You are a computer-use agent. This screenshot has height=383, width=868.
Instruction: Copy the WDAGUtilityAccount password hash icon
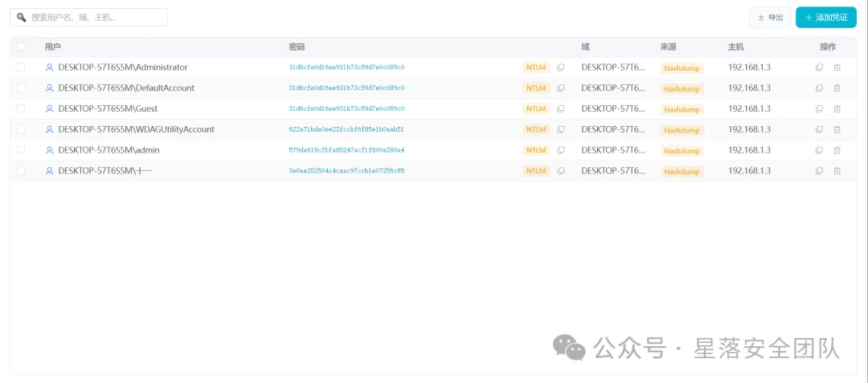coord(560,129)
